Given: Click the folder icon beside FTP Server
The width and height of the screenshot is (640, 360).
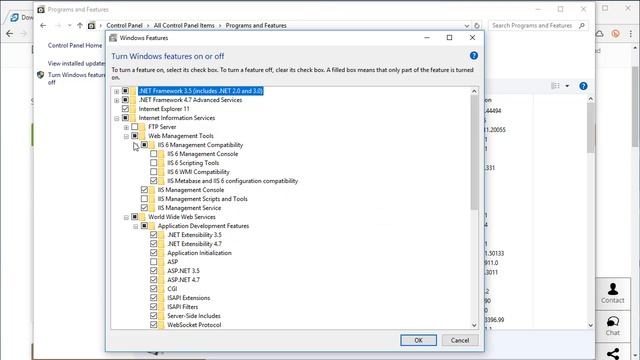Looking at the screenshot, I should (x=142, y=127).
